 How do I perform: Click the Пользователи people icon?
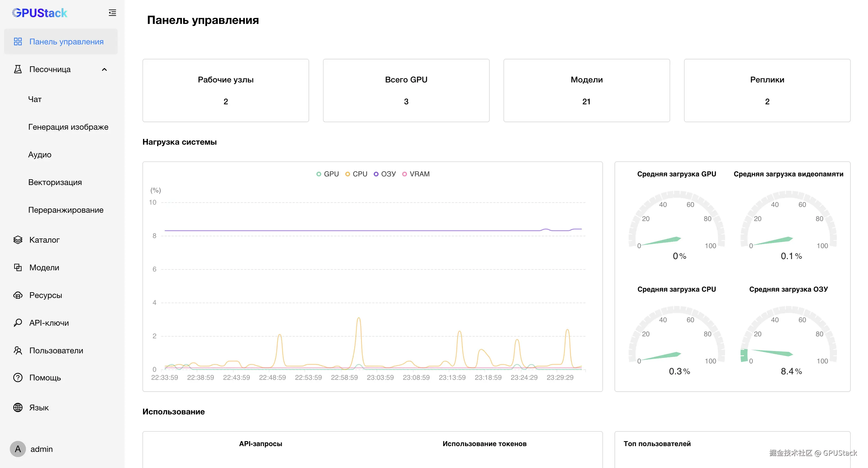18,350
